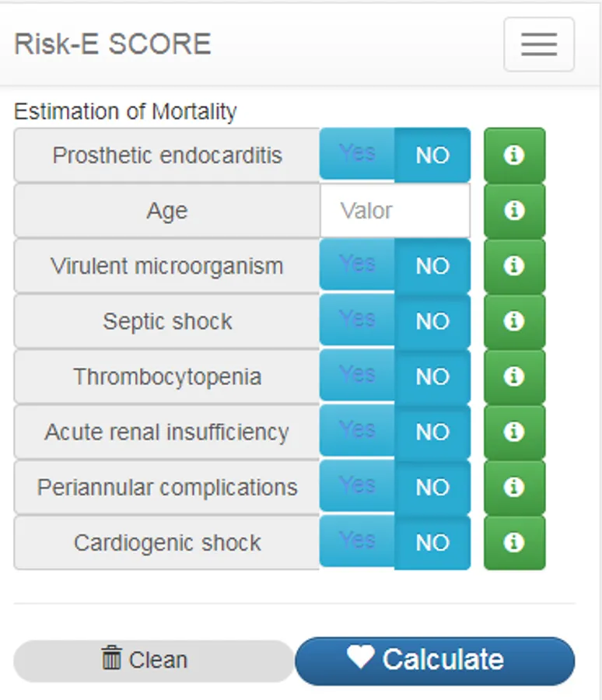Toggle Cardiogenic shock switch

tap(395, 542)
